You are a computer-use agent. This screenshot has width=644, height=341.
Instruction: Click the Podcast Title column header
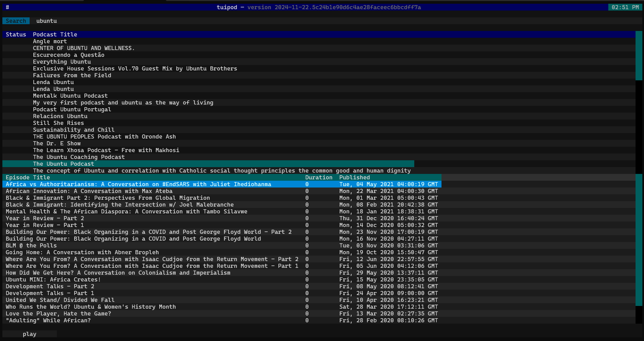tap(55, 34)
